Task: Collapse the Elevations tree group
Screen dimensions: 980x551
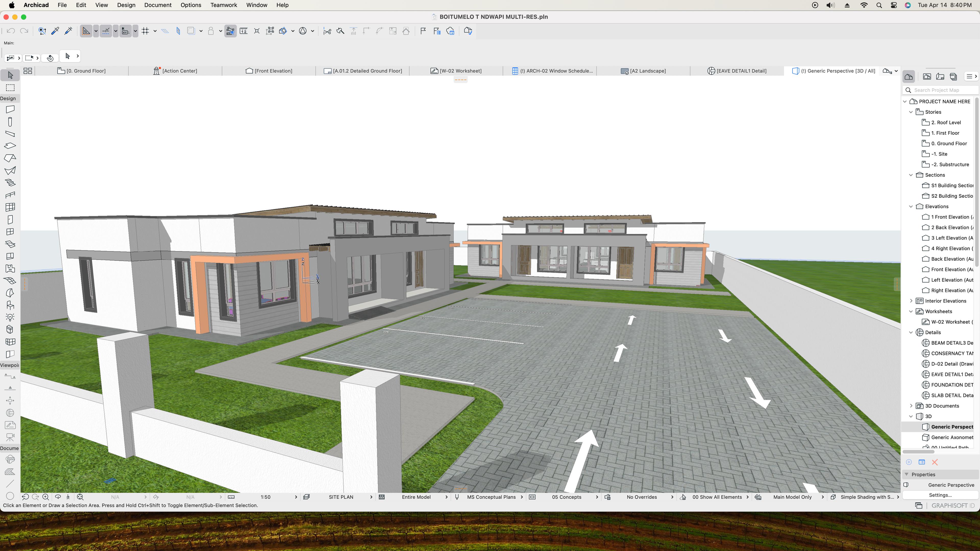Action: pos(911,206)
